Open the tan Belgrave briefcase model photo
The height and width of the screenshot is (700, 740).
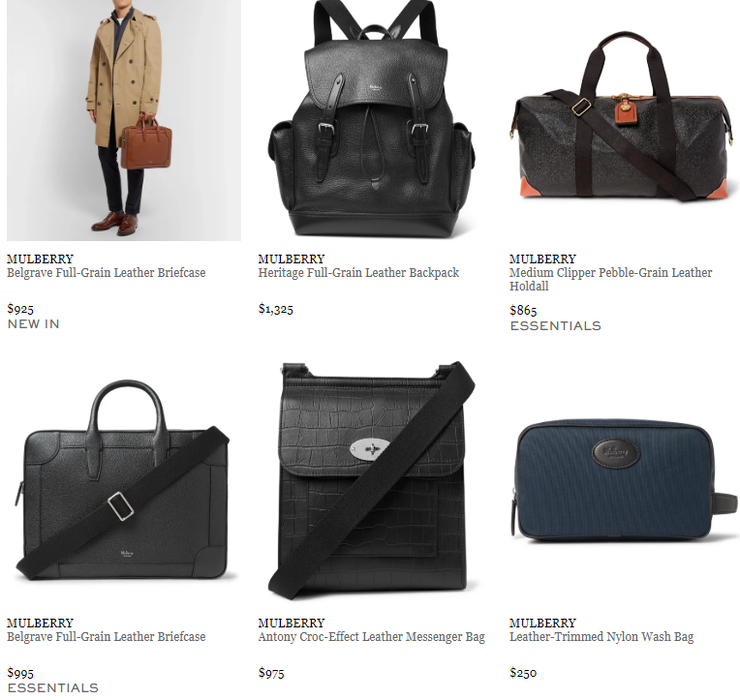(124, 120)
